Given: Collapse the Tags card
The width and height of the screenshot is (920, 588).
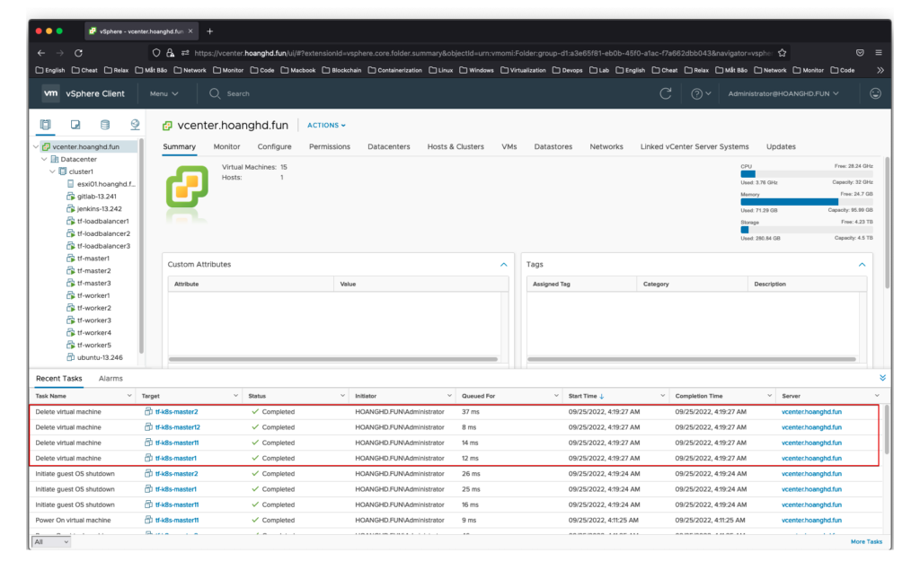Looking at the screenshot, I should pyautogui.click(x=862, y=265).
